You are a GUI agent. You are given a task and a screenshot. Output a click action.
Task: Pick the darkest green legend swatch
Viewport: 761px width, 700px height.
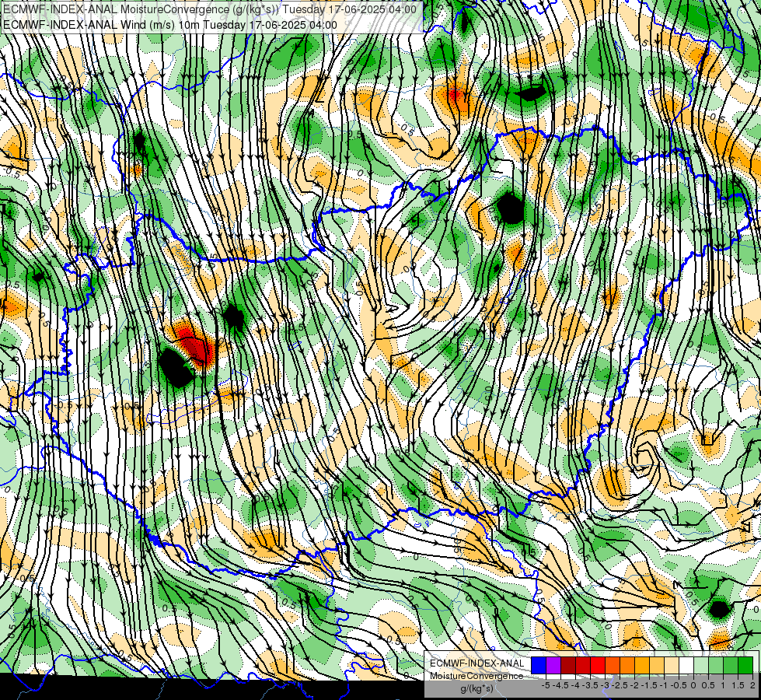tap(745, 665)
